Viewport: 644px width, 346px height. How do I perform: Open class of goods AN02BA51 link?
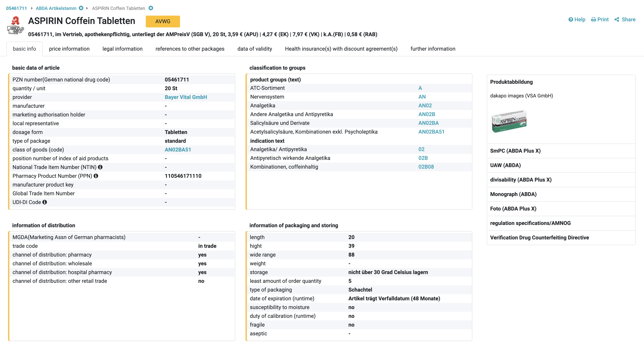178,150
